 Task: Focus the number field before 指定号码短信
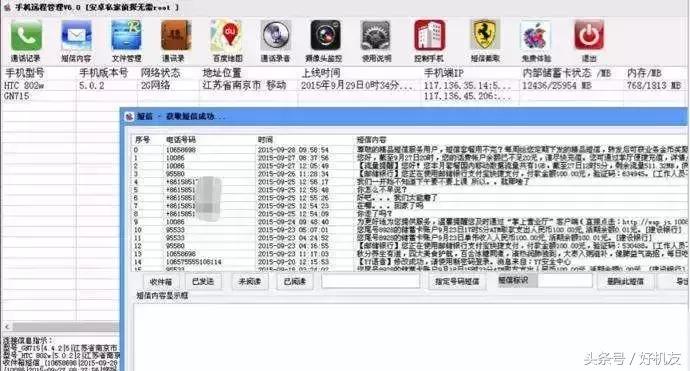tap(371, 281)
